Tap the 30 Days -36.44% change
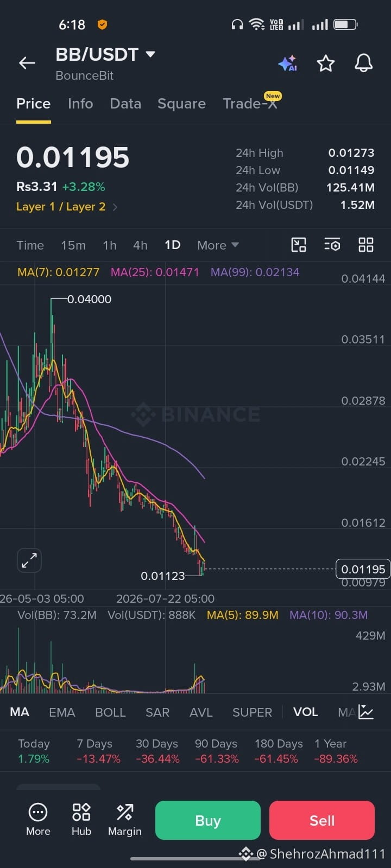 157,751
